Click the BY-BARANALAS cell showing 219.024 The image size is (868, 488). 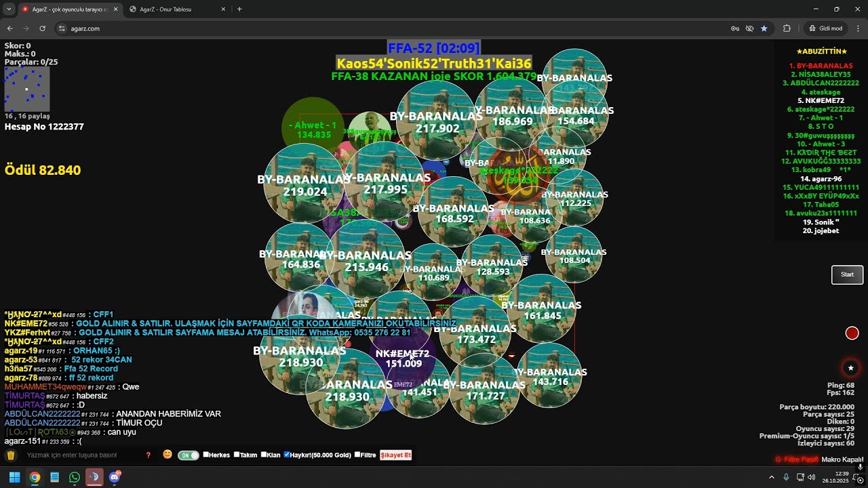coord(304,184)
